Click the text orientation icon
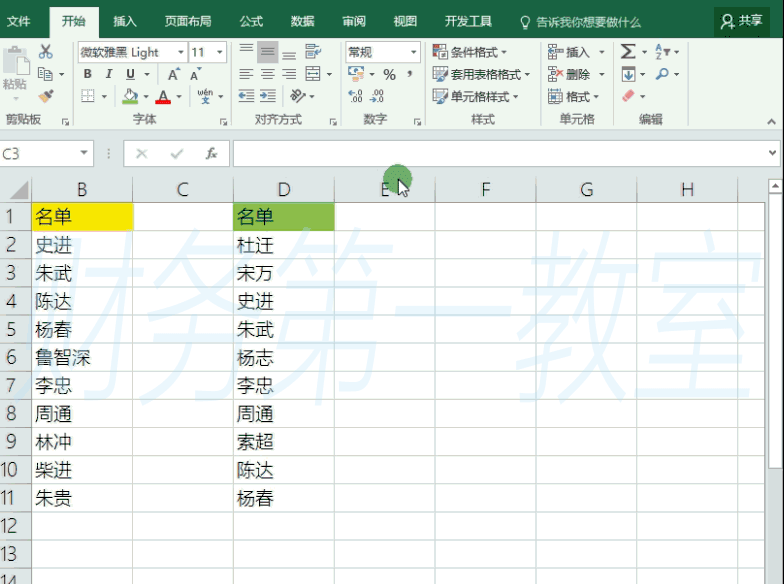Image resolution: width=784 pixels, height=584 pixels. (298, 96)
